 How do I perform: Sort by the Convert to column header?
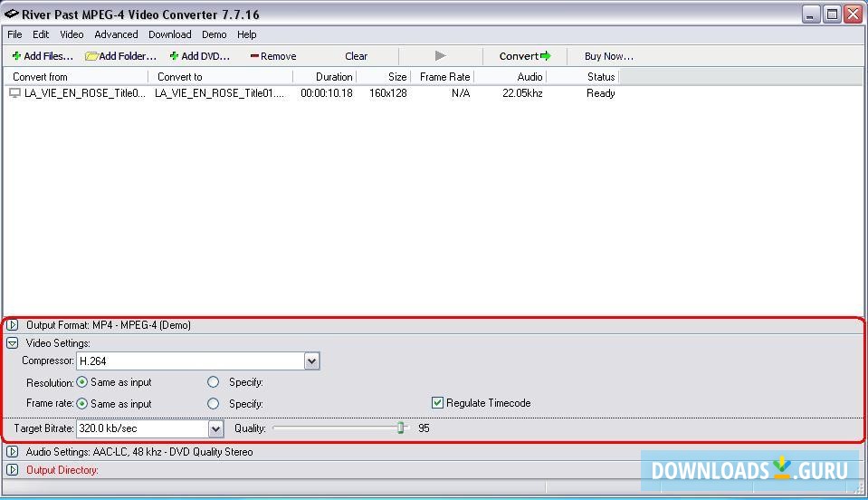(220, 77)
